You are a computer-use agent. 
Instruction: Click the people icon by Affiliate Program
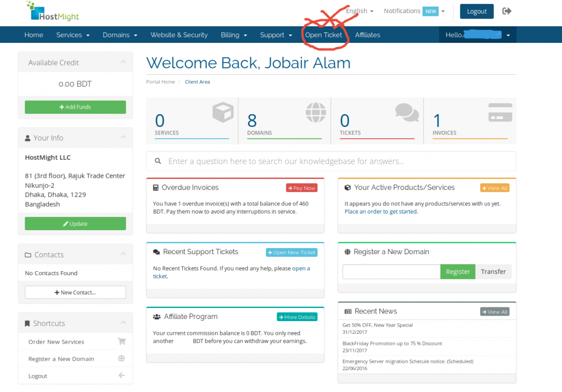(x=156, y=317)
